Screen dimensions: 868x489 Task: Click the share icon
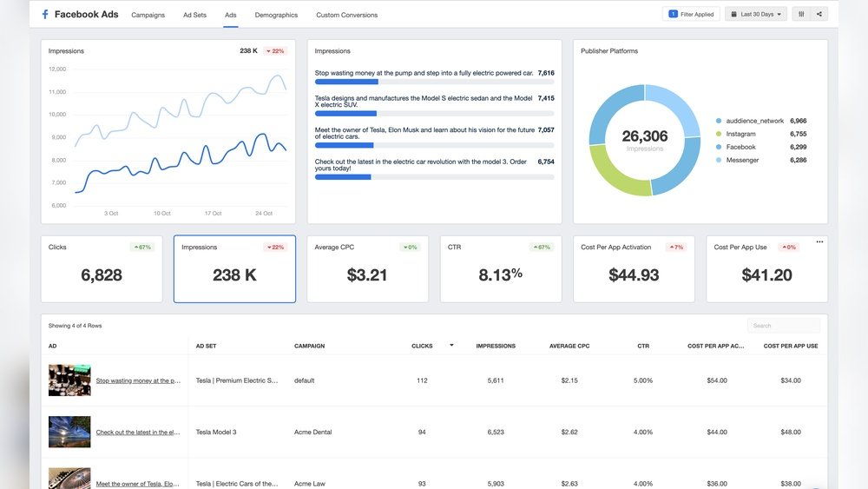819,15
